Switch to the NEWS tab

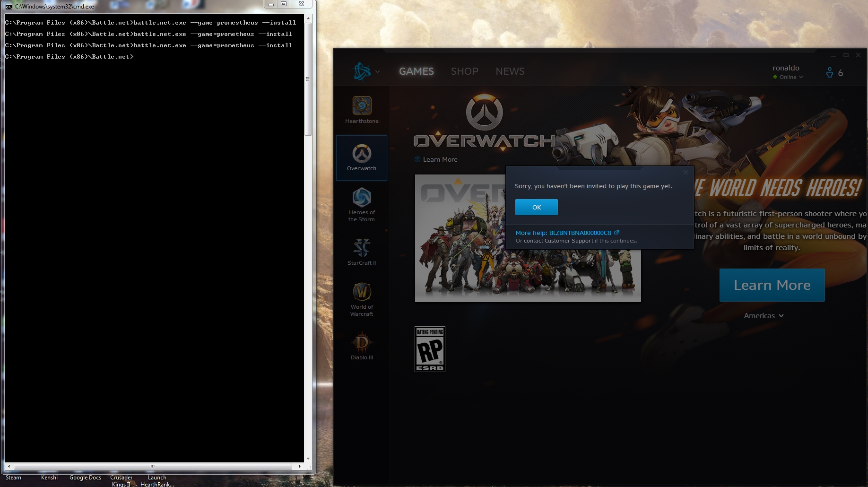tap(510, 71)
